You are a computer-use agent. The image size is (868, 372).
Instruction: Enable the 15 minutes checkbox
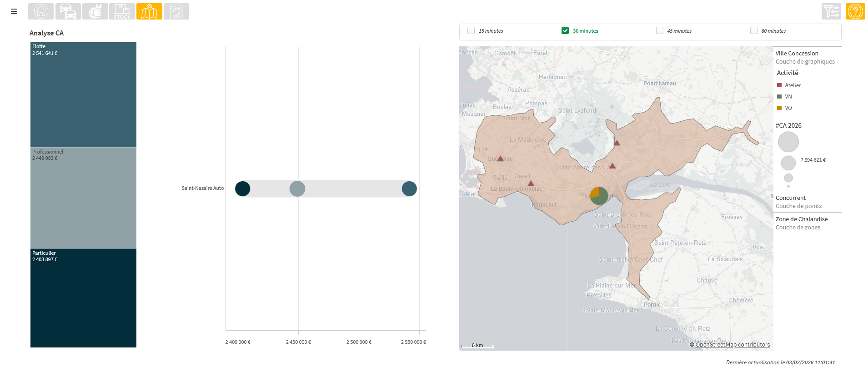point(471,31)
